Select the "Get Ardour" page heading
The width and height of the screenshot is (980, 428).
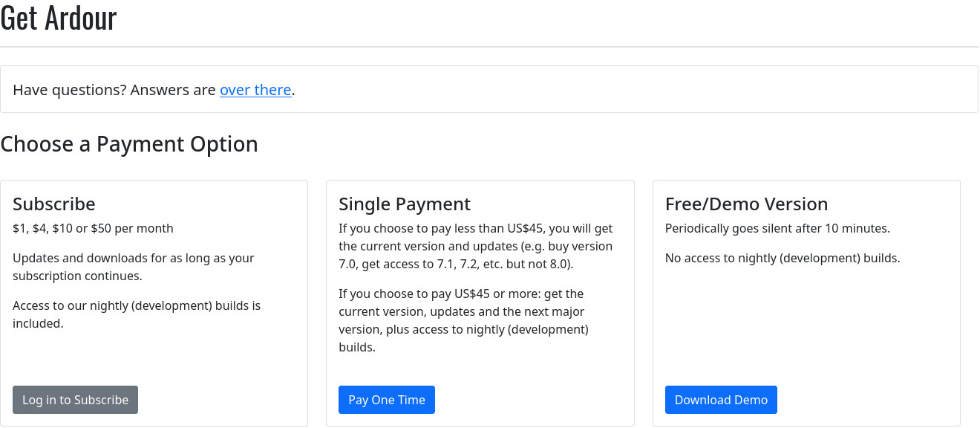(x=59, y=19)
